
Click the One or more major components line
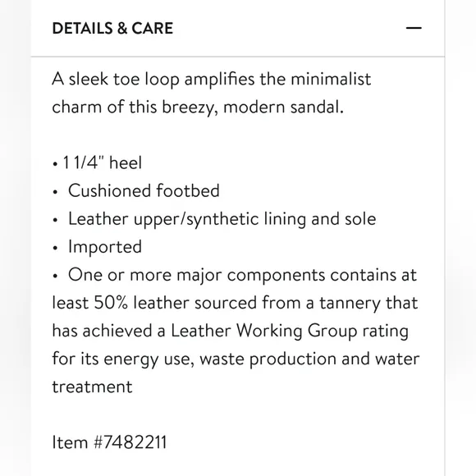pyautogui.click(x=235, y=275)
